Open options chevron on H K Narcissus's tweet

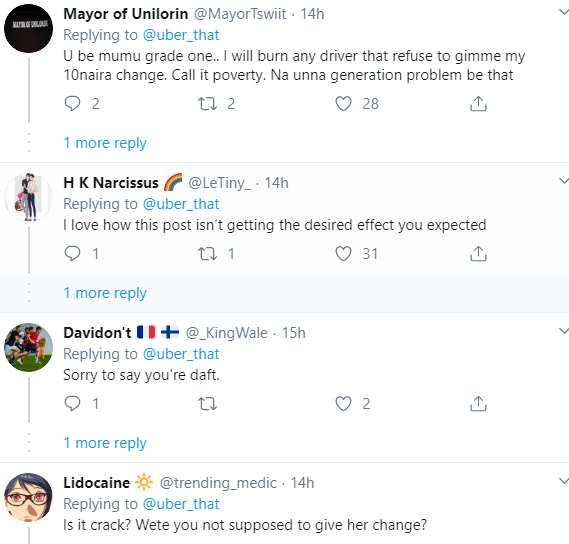click(564, 181)
